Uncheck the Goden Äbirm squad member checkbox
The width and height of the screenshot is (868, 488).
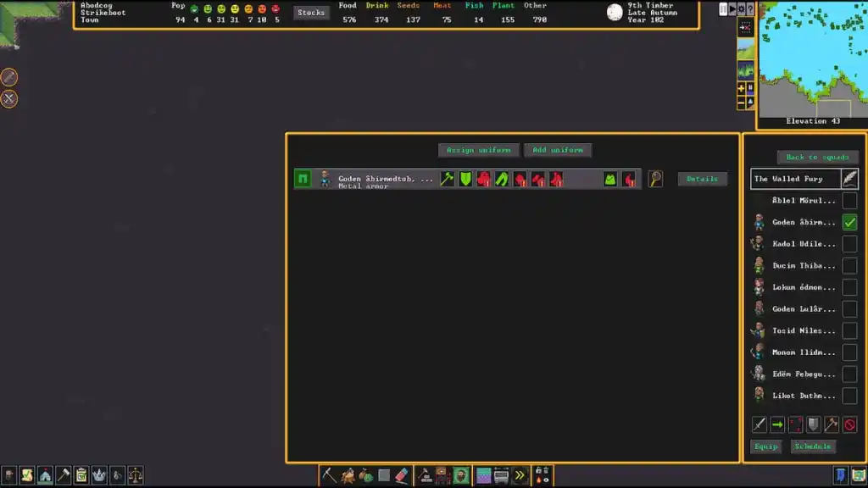pos(849,222)
